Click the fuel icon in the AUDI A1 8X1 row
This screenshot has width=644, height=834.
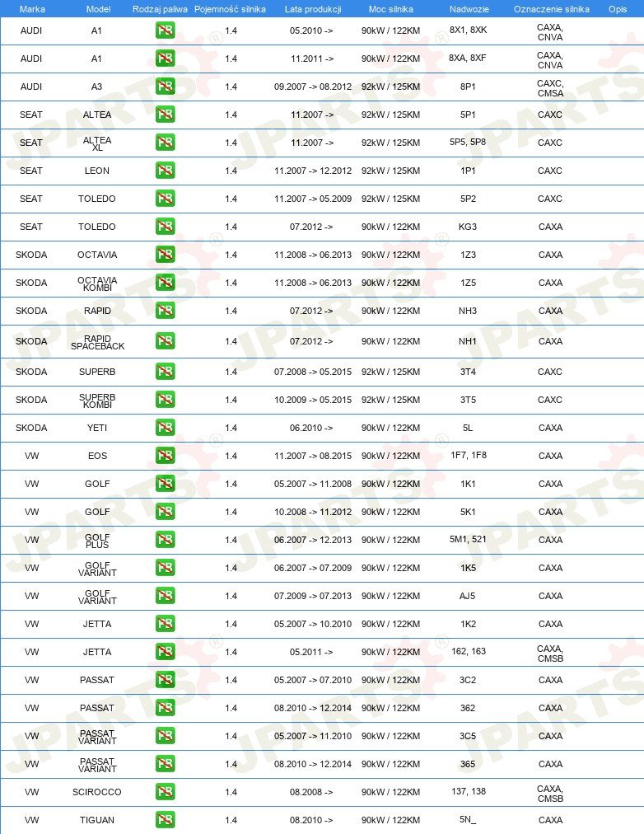166,30
